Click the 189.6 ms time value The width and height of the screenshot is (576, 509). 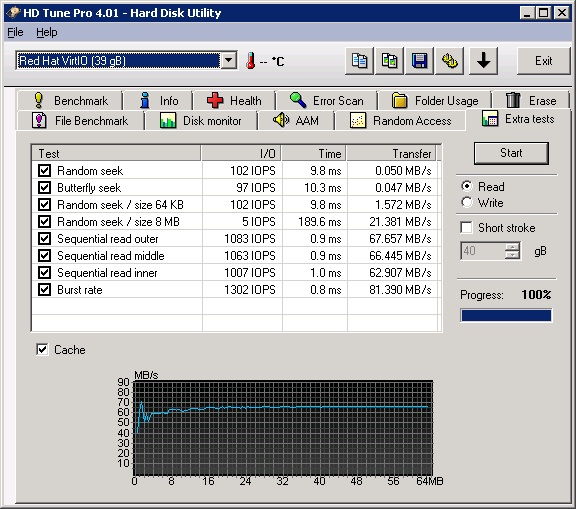(320, 221)
